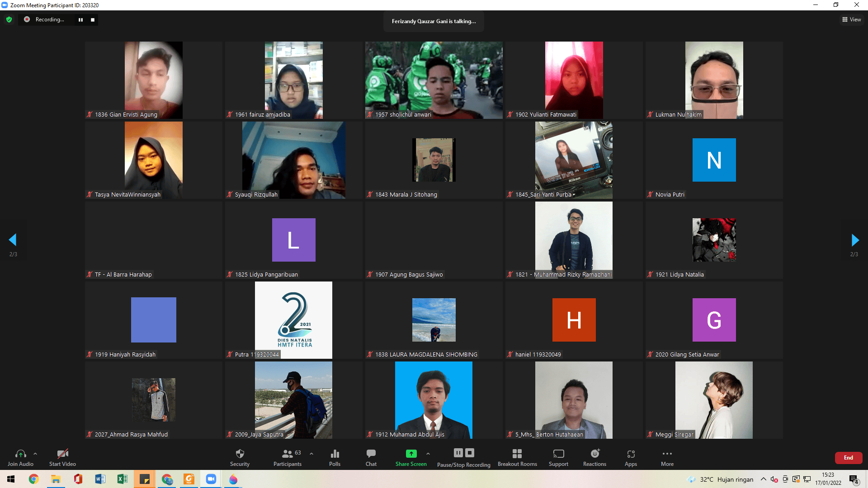Open dropdown on 1845_Sari Yanti Purba tile
This screenshot has width=868, height=488.
click(575, 195)
